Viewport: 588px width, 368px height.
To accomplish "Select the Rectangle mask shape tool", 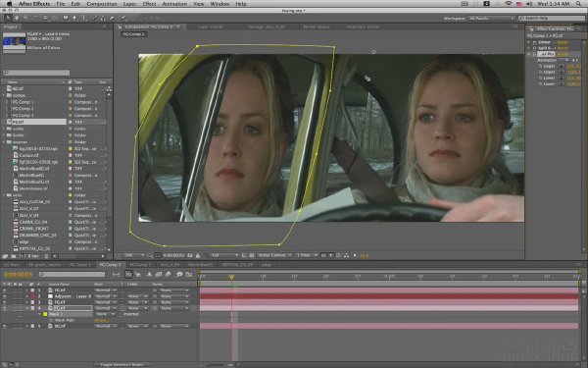I will pyautogui.click(x=66, y=18).
